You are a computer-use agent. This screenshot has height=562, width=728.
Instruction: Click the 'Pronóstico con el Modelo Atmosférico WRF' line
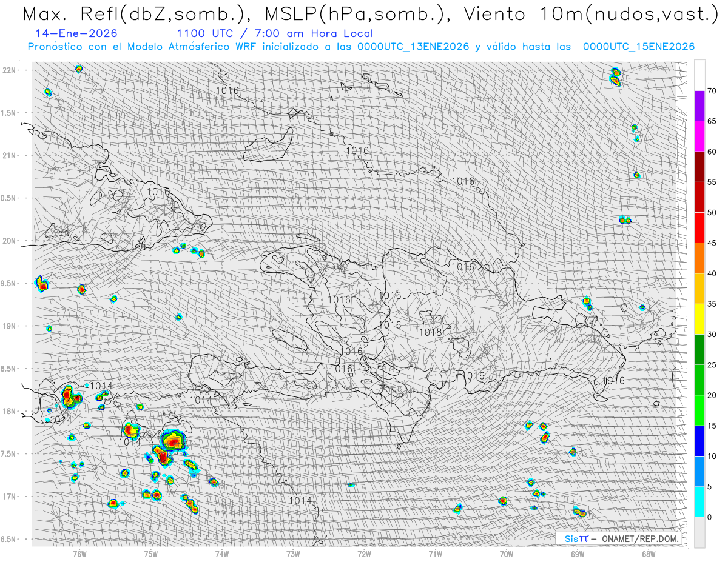(362, 47)
